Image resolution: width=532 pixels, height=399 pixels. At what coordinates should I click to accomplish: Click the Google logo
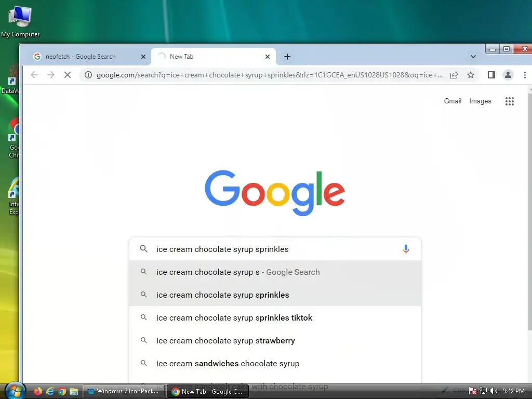275,193
